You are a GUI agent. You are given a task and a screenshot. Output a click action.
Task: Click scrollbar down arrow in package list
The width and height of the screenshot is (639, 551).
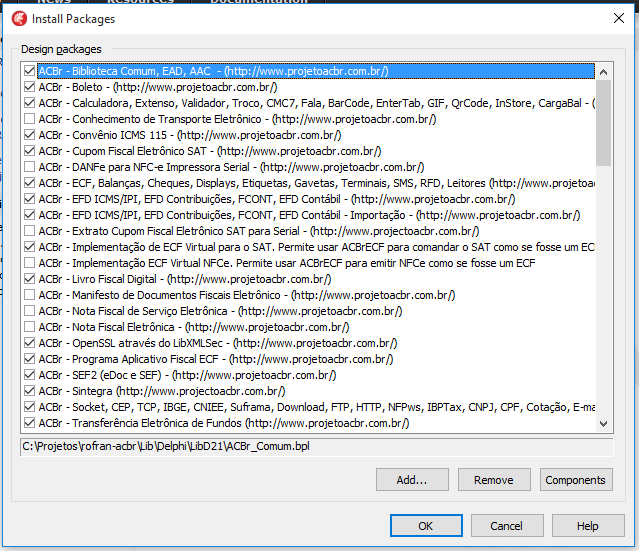coord(604,424)
